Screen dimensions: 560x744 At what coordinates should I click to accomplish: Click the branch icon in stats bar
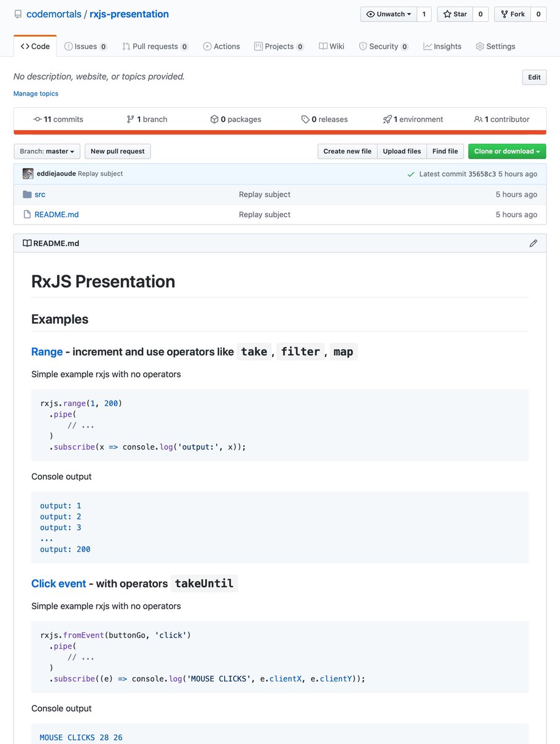[x=131, y=119]
